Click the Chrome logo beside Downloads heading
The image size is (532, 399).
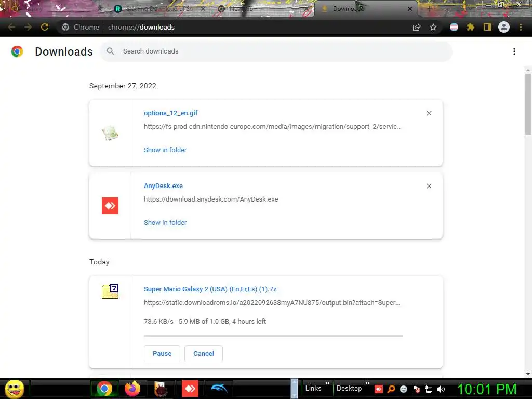click(x=17, y=51)
